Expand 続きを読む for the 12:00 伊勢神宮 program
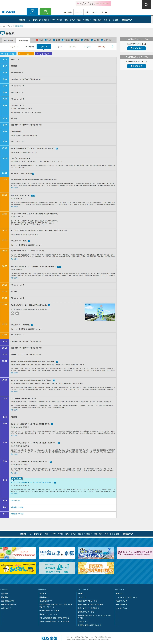153x644 pixels. [x=14, y=188]
